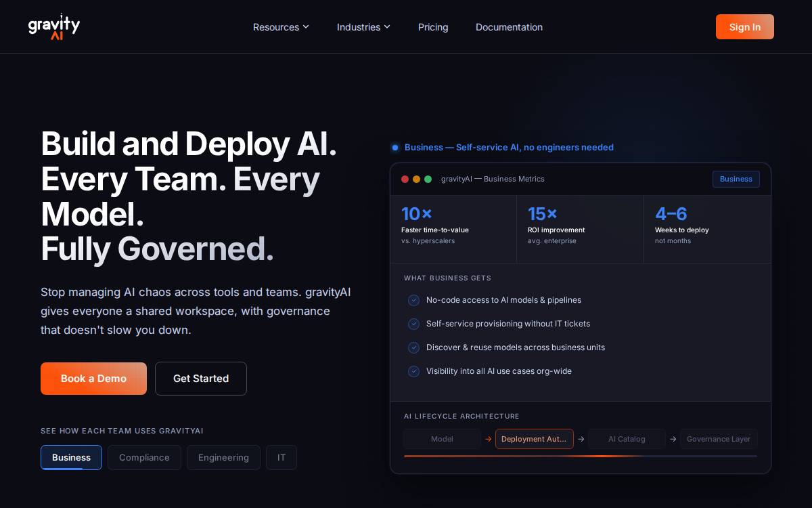Select the Deployment Aut... lifecycle step
The width and height of the screenshot is (812, 508).
tap(535, 439)
